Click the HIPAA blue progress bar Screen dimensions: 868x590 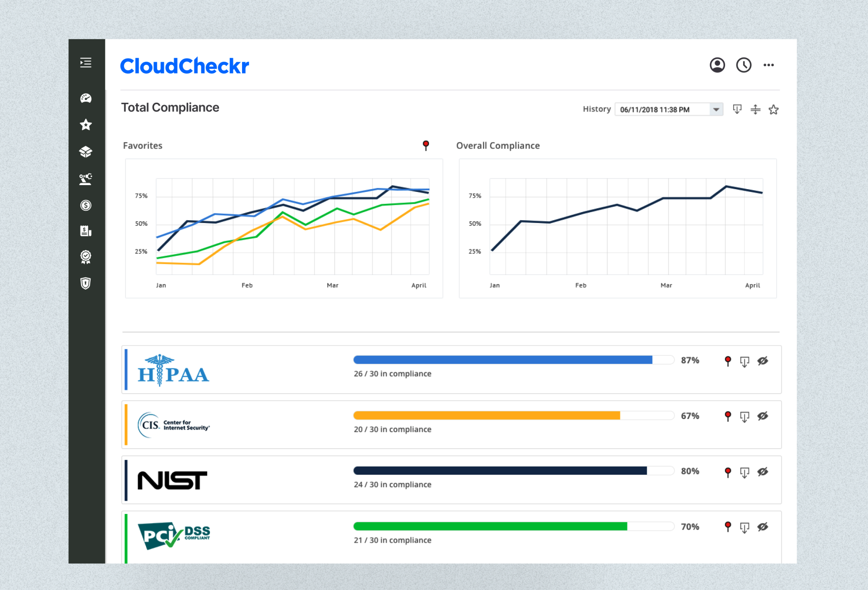(x=514, y=360)
